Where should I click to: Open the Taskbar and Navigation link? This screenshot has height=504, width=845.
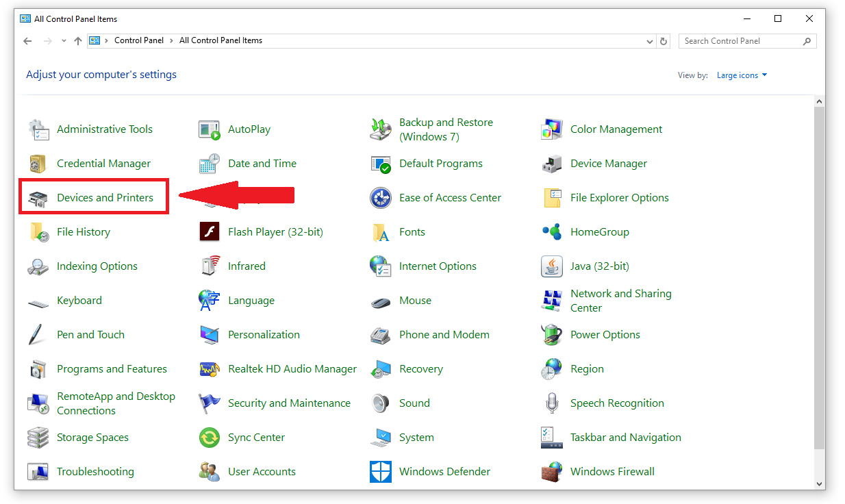626,438
